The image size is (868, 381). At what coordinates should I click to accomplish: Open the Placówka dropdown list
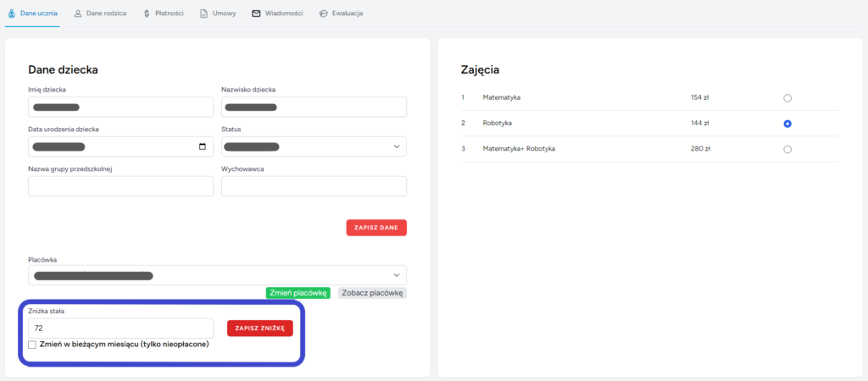click(x=397, y=275)
